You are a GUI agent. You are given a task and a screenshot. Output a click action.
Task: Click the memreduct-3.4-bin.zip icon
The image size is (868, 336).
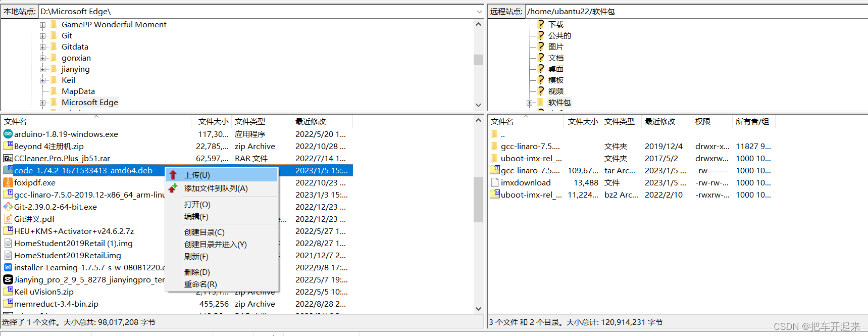click(8, 304)
